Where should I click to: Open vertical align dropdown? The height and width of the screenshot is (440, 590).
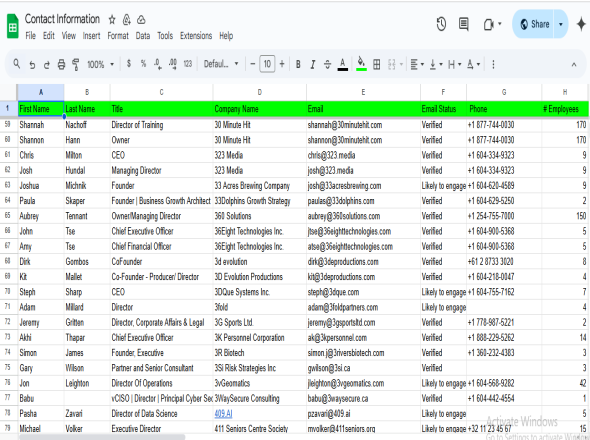[435, 64]
